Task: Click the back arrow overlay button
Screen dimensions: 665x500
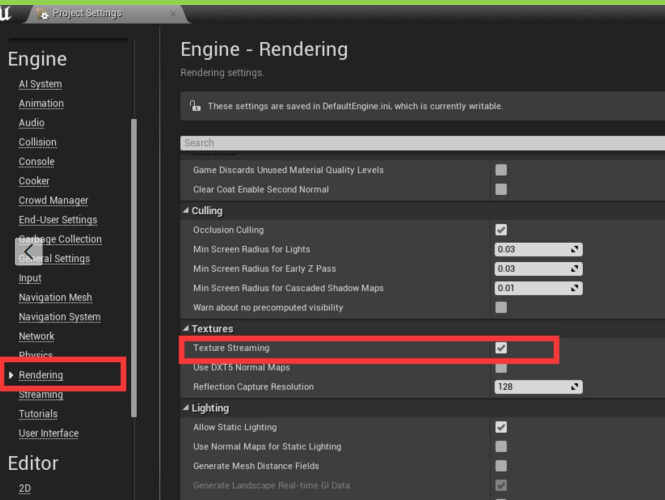Action: pyautogui.click(x=29, y=251)
